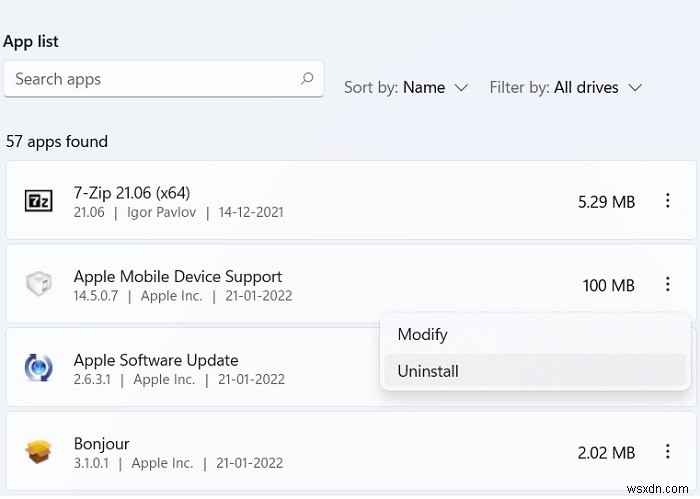The height and width of the screenshot is (499, 700).
Task: Click the magnifier icon in search box
Action: click(307, 79)
